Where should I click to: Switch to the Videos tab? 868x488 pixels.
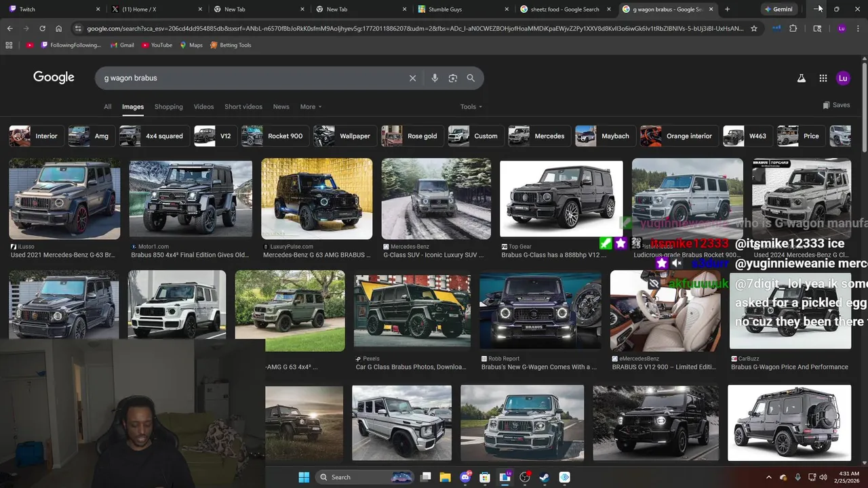click(203, 106)
